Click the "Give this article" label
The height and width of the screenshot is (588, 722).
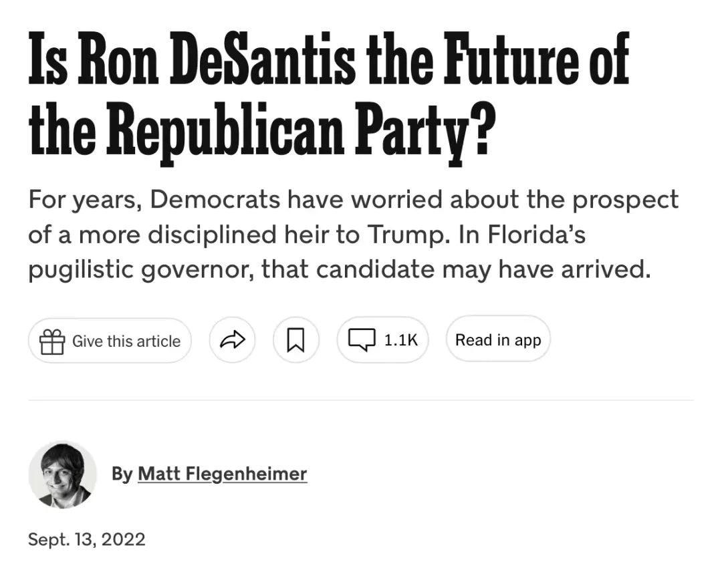click(126, 341)
